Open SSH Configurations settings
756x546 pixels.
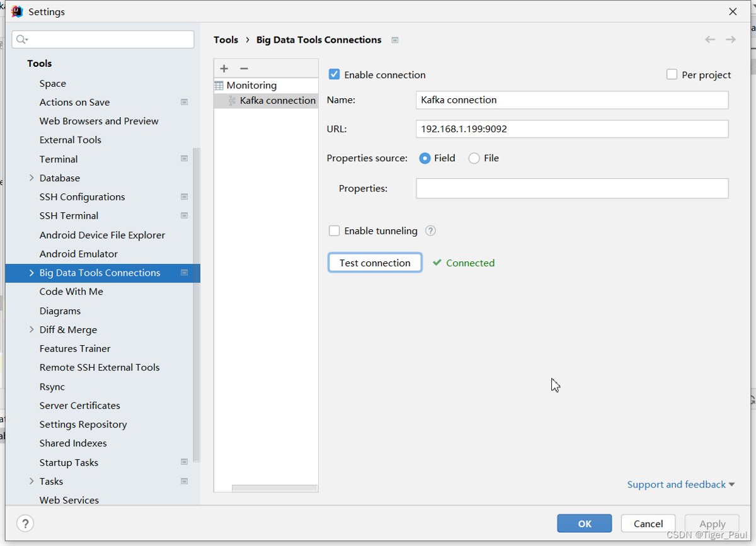[82, 196]
